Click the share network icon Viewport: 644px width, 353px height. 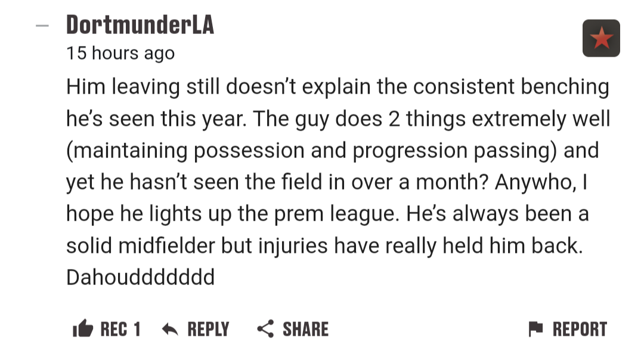click(x=265, y=329)
